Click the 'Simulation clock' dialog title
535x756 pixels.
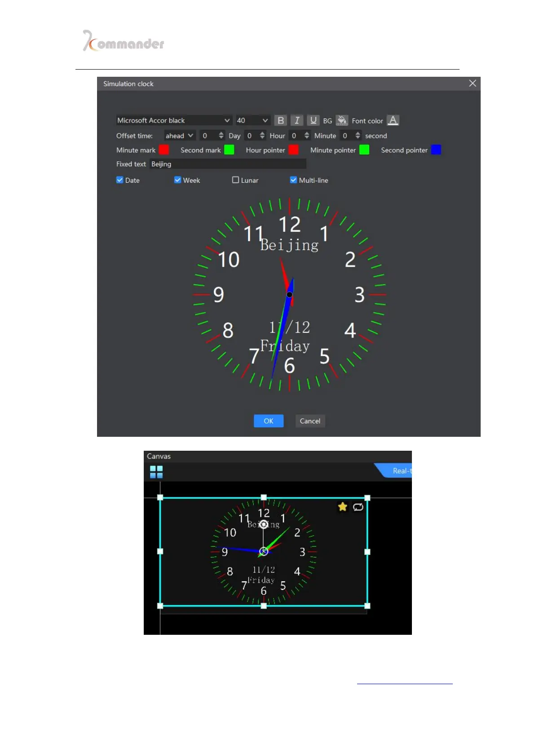(x=128, y=84)
